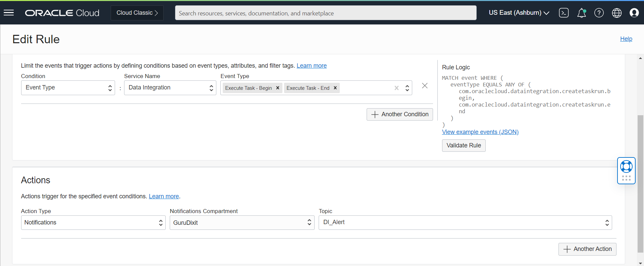Delete the Event Type condition row
644x266 pixels.
pyautogui.click(x=425, y=86)
